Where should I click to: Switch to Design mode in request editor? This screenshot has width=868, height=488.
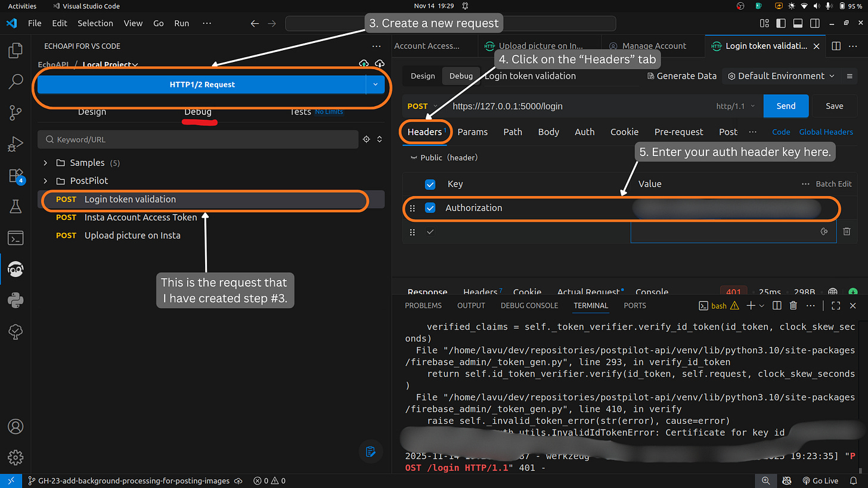coord(423,76)
